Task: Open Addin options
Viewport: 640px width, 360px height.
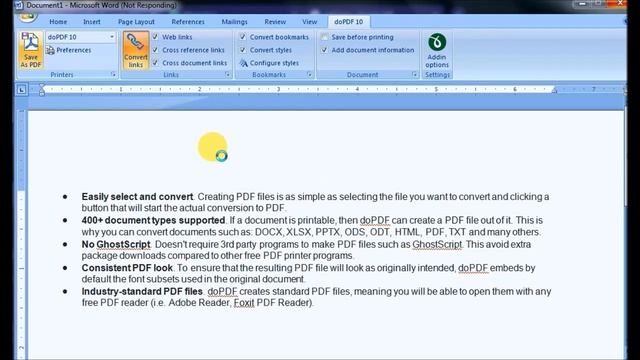Action: pos(437,50)
